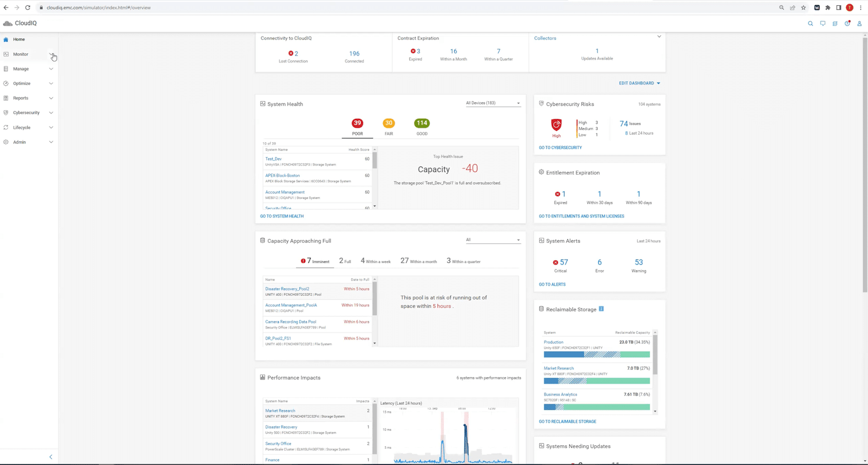The height and width of the screenshot is (465, 868).
Task: Click the browser zoom magnifier icon
Action: [781, 8]
